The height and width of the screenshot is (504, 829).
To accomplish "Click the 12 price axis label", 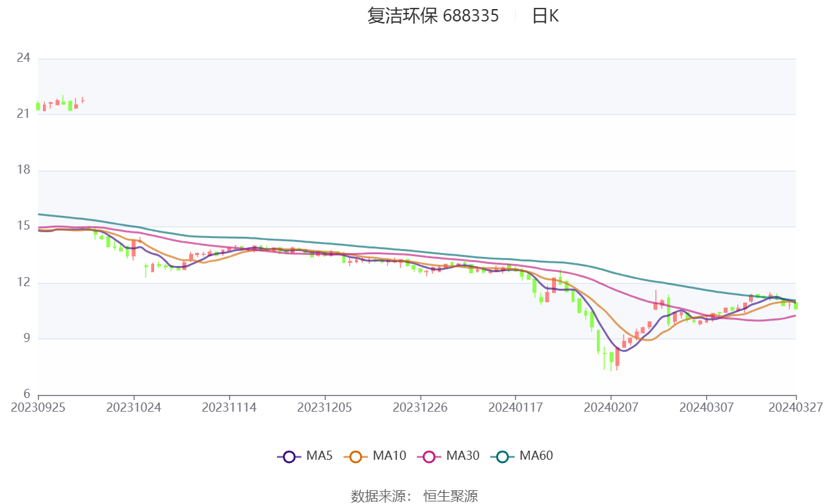I will pyautogui.click(x=23, y=283).
